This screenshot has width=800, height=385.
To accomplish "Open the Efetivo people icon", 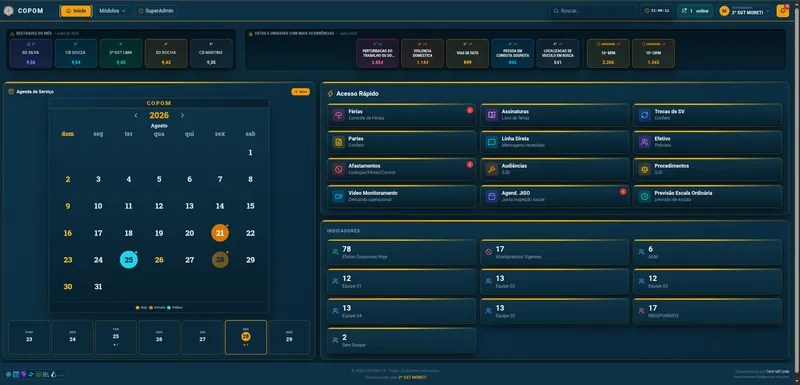I will 644,142.
